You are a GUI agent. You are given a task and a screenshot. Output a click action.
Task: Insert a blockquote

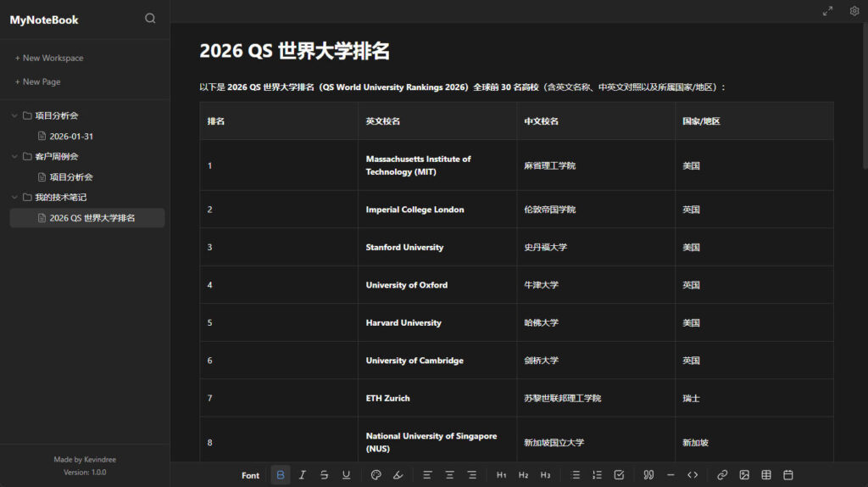point(648,475)
